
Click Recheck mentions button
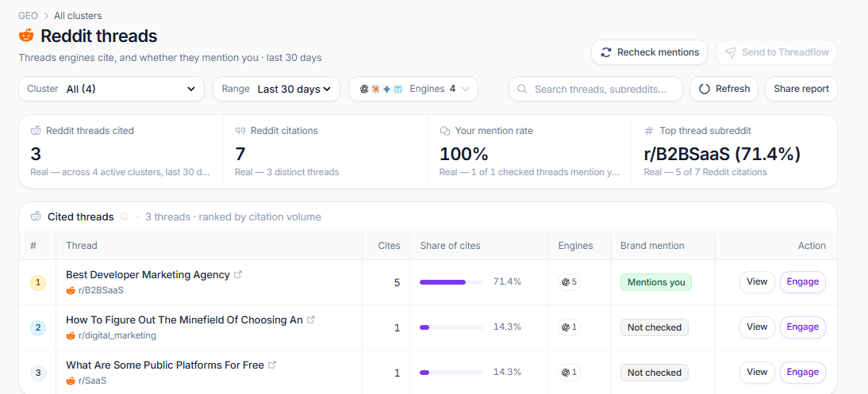pyautogui.click(x=649, y=52)
